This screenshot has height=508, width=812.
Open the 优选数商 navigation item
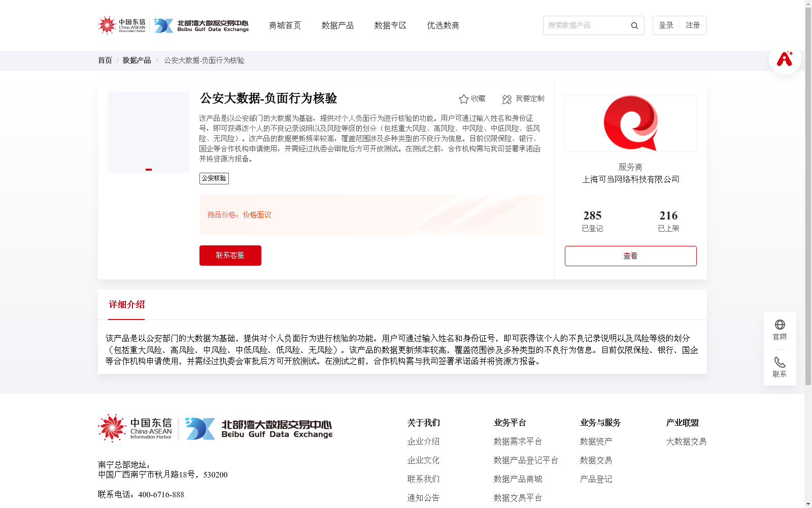pyautogui.click(x=443, y=25)
